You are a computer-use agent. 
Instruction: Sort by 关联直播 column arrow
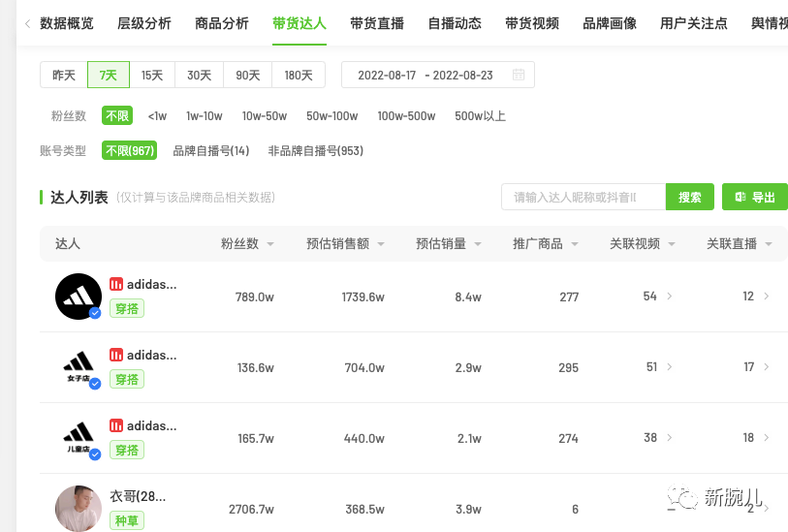pyautogui.click(x=769, y=244)
